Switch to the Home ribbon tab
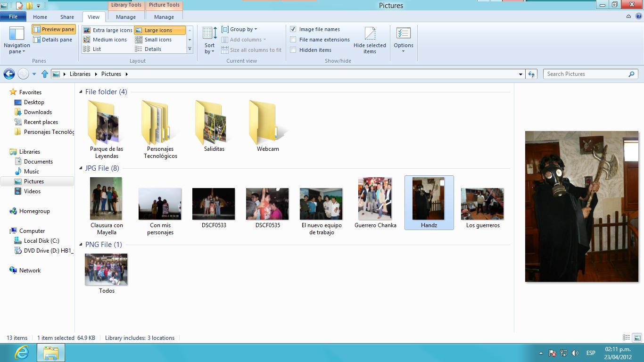This screenshot has width=644, height=362. click(40, 17)
